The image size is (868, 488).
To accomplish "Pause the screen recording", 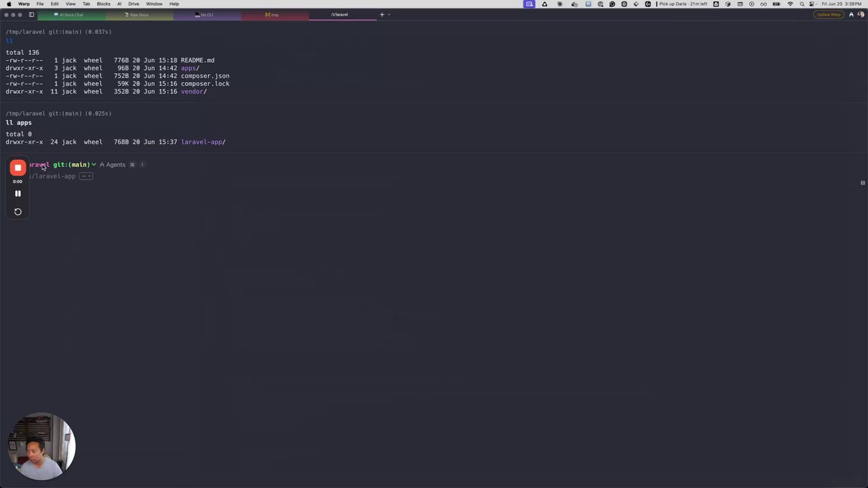I will pyautogui.click(x=18, y=193).
